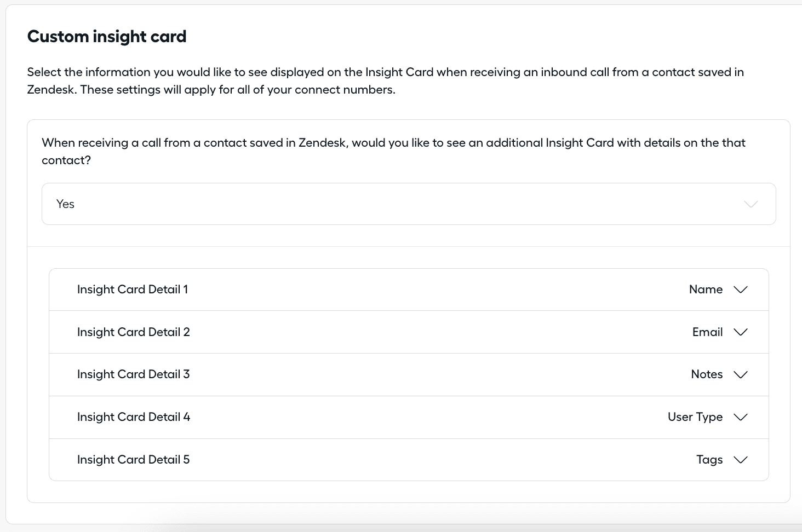Select the User Type value in Detail 4
802x532 pixels.
[695, 417]
